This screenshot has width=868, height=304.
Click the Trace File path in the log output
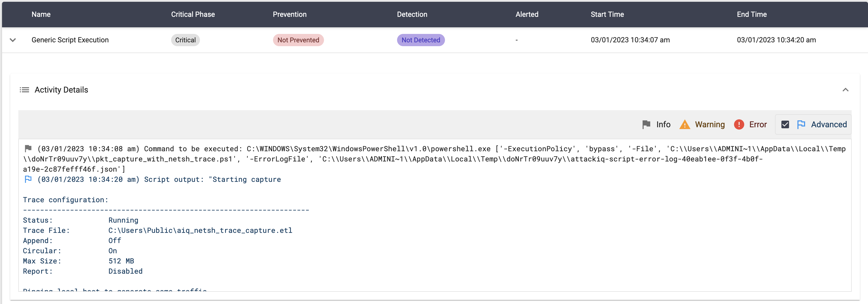click(x=200, y=231)
